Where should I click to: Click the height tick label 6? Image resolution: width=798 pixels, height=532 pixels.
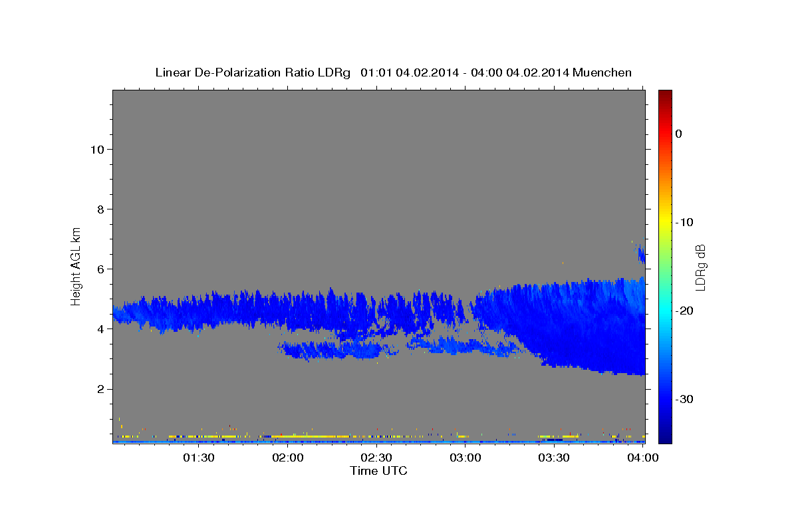tap(100, 269)
